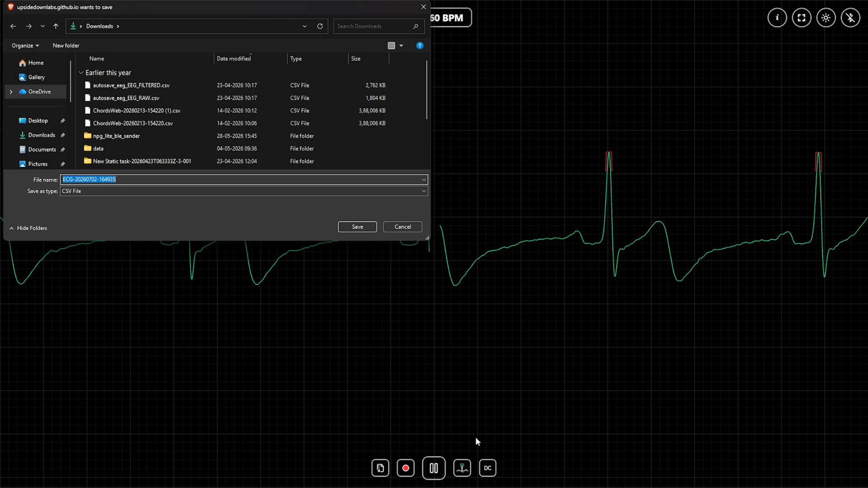Image resolution: width=868 pixels, height=488 pixels.
Task: Toggle the ECG peak detection icon
Action: 462,468
